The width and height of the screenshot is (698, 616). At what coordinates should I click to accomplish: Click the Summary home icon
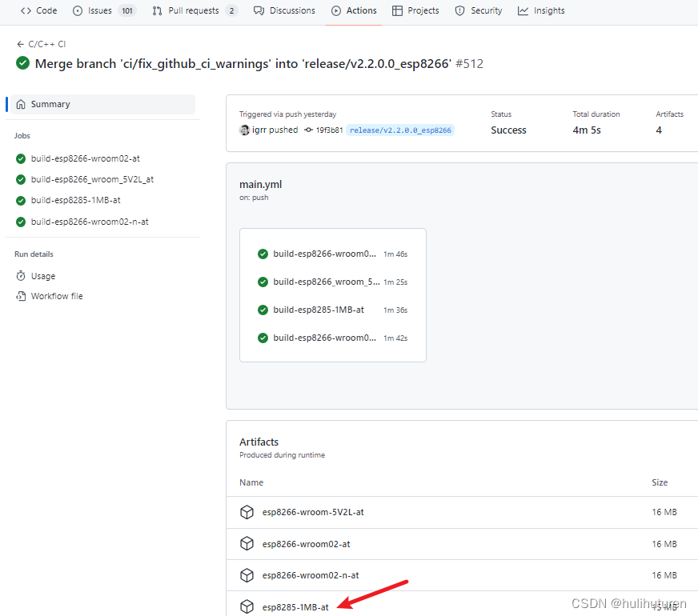21,104
